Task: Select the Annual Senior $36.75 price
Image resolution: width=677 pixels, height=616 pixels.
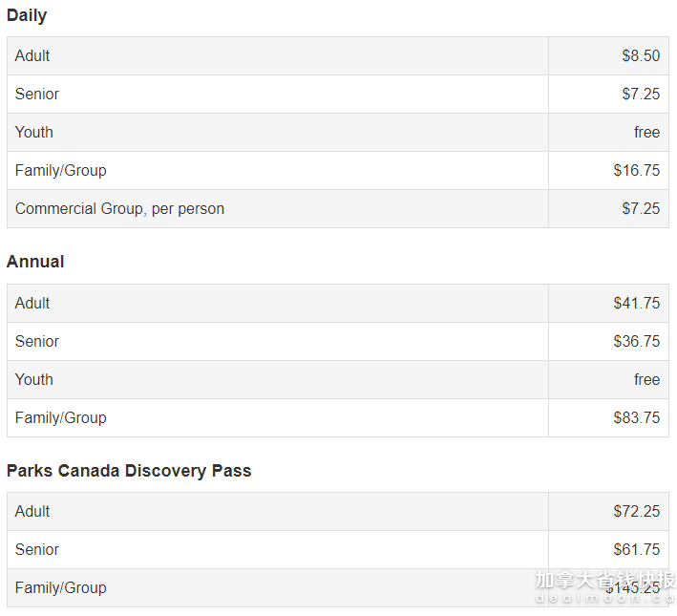Action: pos(636,341)
